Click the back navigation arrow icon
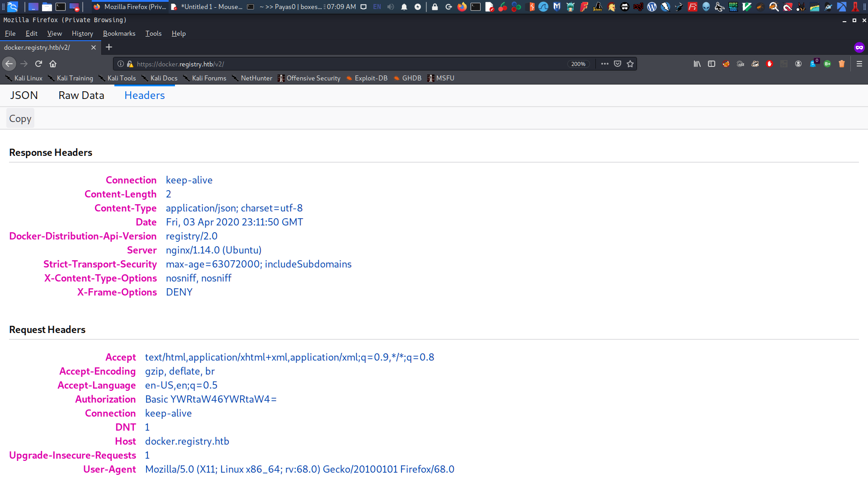The width and height of the screenshot is (868, 488). click(10, 64)
